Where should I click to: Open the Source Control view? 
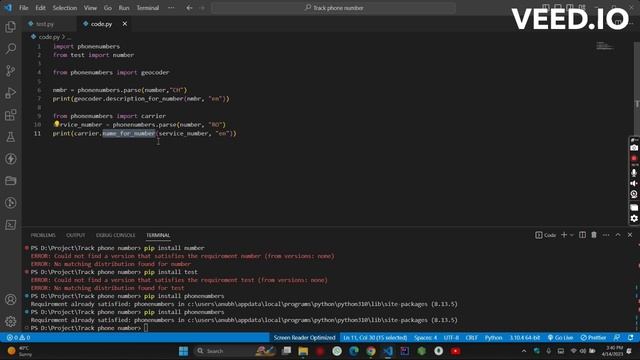pos(11,71)
